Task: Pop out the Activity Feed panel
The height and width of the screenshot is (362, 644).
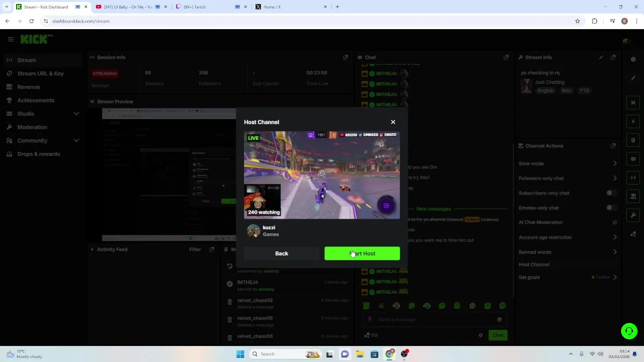Action: click(x=212, y=249)
